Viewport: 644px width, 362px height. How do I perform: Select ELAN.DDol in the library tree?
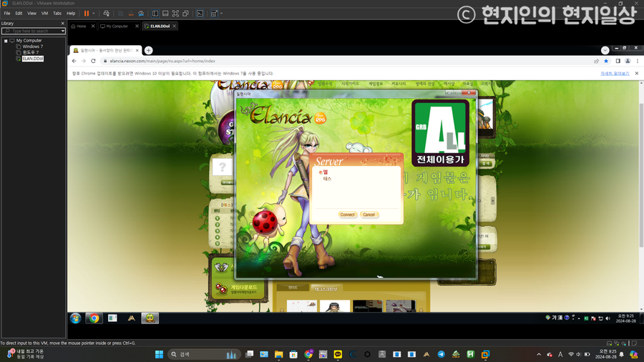pos(32,59)
